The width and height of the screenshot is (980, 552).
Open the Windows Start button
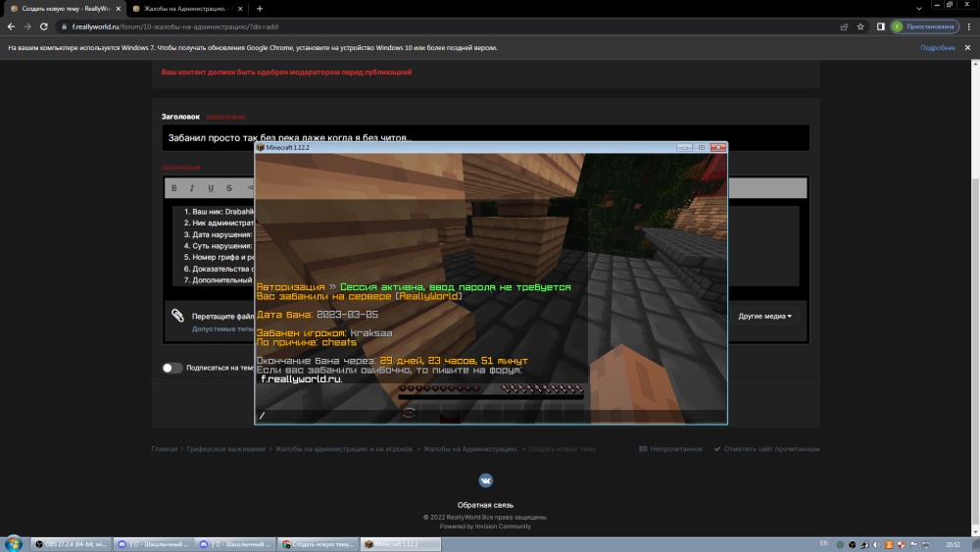tap(13, 544)
